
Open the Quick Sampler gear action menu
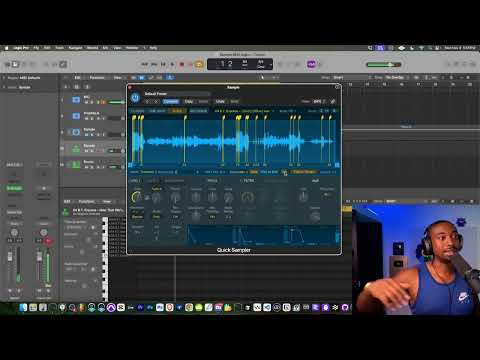pyautogui.click(x=334, y=111)
